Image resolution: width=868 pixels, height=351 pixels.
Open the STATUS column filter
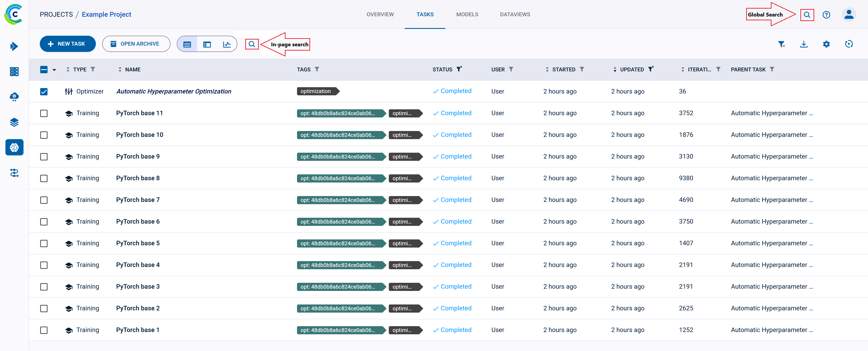tap(459, 69)
